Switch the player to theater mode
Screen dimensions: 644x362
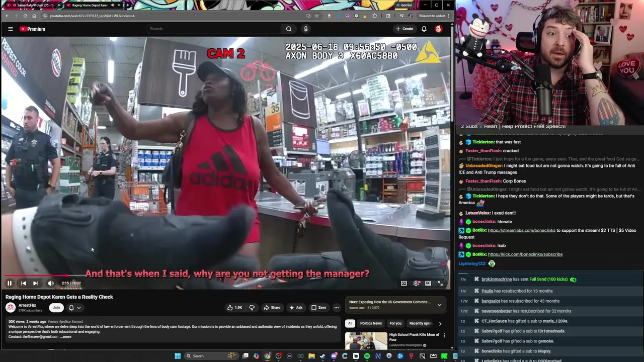[x=428, y=283]
